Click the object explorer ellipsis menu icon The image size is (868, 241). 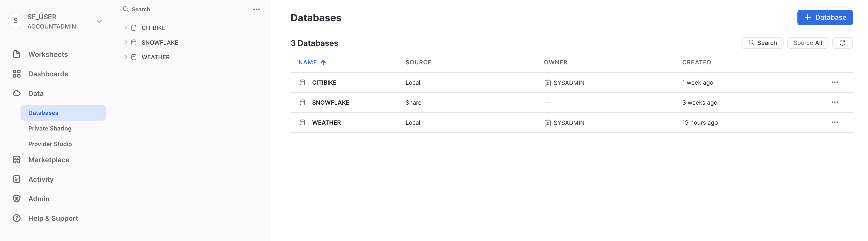pos(256,10)
